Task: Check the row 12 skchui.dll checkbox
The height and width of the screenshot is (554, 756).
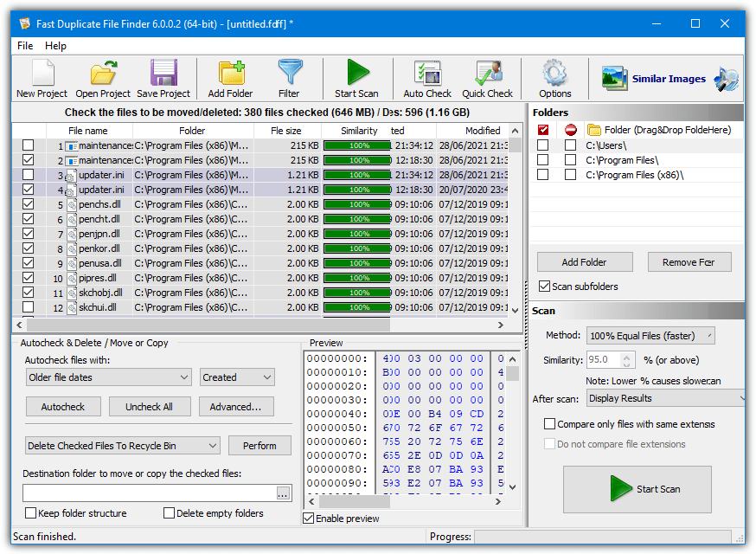Action: tap(29, 307)
